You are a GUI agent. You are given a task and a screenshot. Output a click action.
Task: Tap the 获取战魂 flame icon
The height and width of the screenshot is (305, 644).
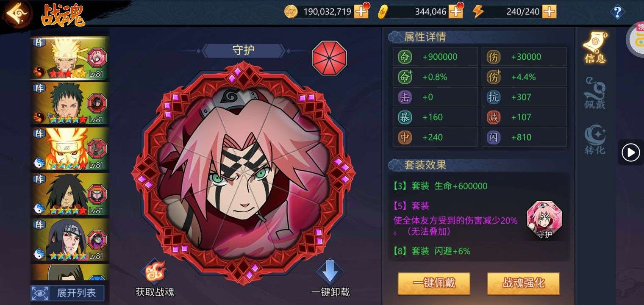(x=155, y=272)
